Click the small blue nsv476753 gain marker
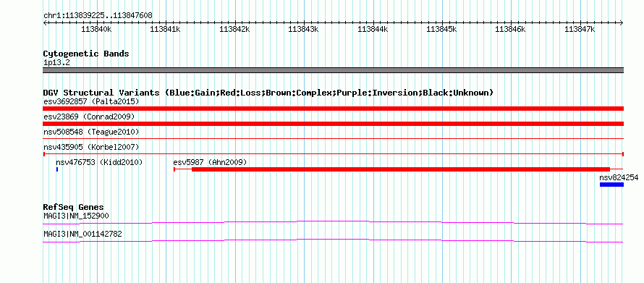 [57, 169]
